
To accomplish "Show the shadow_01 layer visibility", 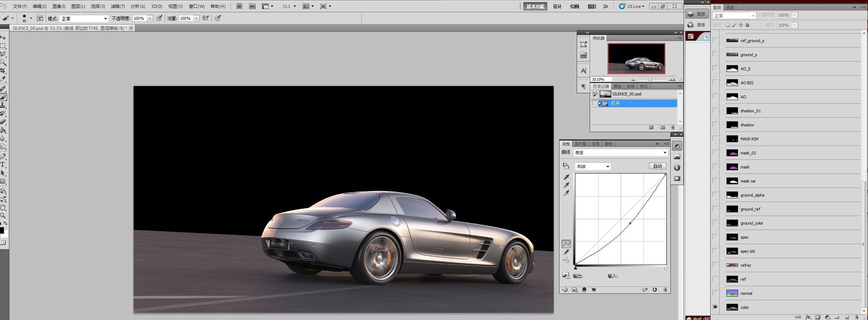I will [x=715, y=110].
